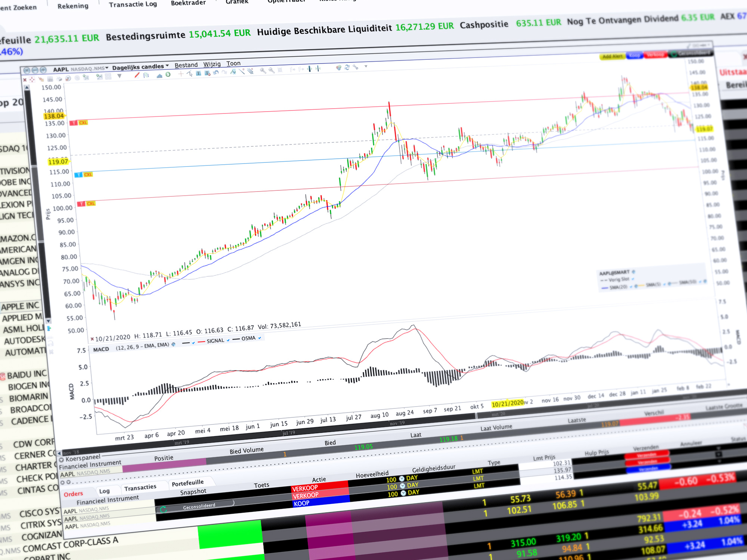This screenshot has height=560, width=747.
Task: Select the trendline drawing tool
Action: (x=242, y=71)
